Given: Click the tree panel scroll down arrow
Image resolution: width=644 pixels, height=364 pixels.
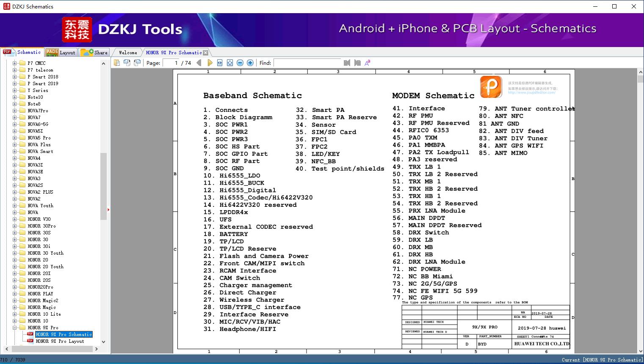Looking at the screenshot, I should 103,342.
